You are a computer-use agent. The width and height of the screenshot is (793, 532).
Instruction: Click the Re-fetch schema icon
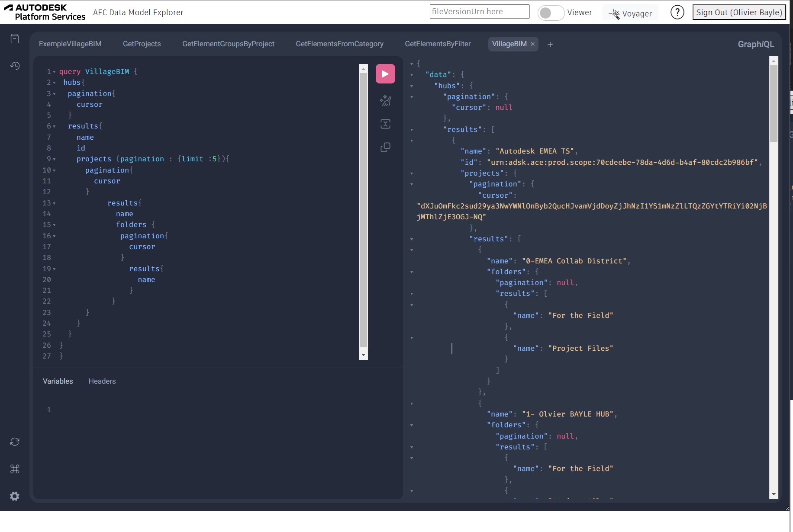[15, 442]
